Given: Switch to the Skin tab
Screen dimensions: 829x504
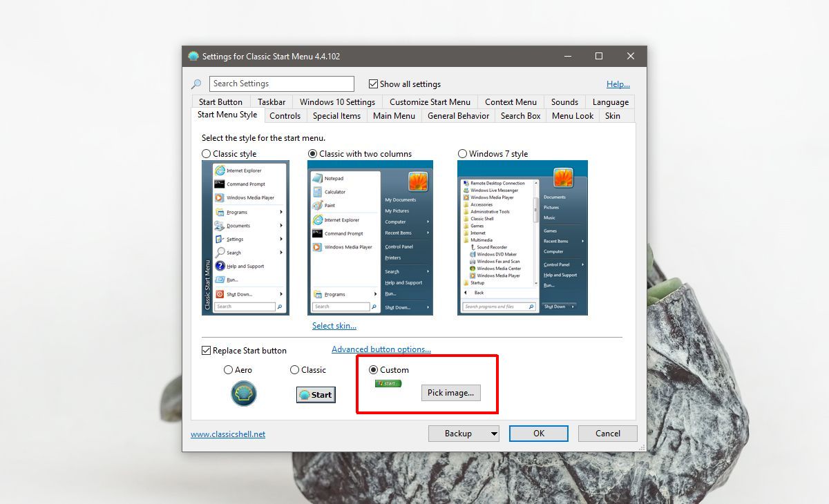Looking at the screenshot, I should coord(613,115).
